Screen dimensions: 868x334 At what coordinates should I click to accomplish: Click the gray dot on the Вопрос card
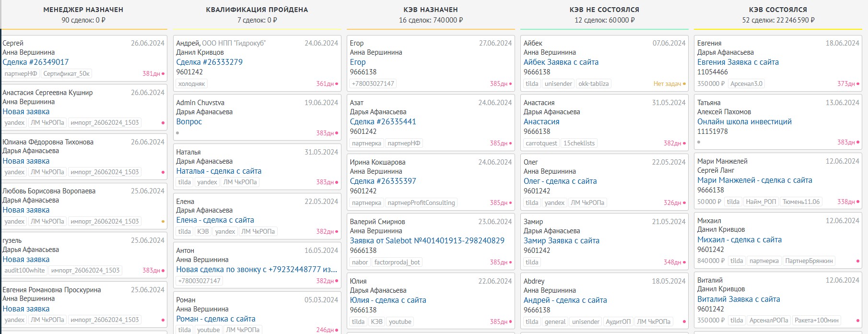coord(177,133)
